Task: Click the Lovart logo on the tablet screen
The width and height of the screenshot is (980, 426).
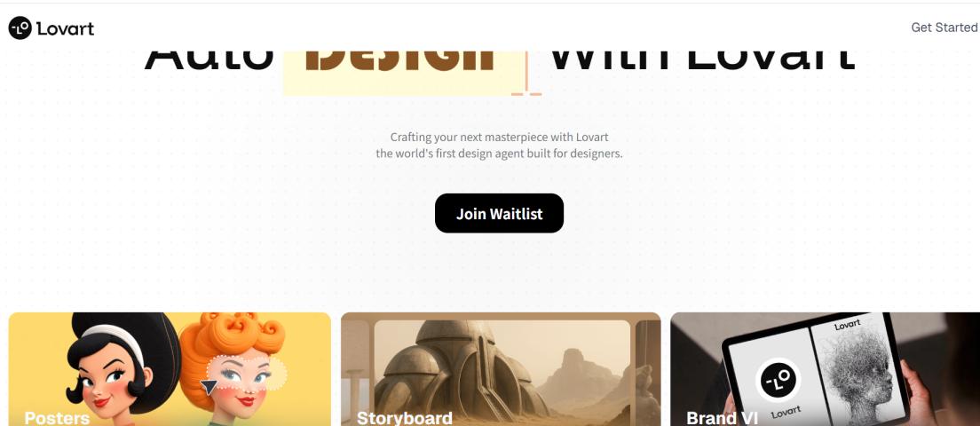Action: tap(778, 380)
